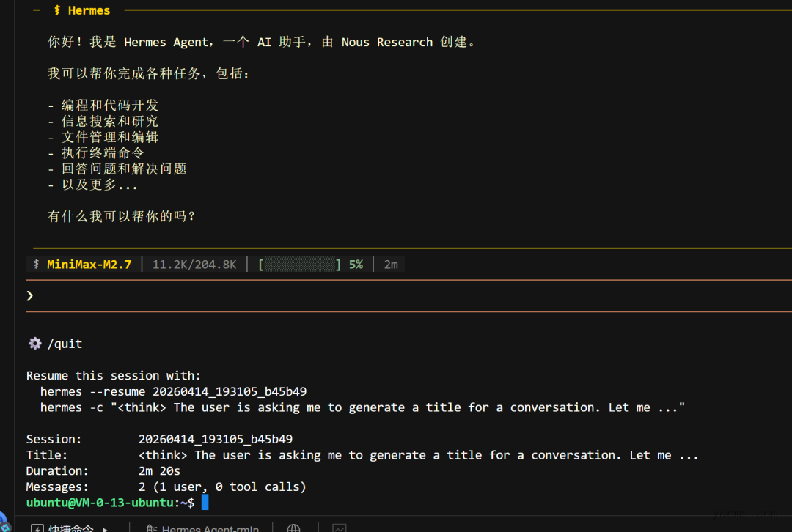Click the context usage progress bar

pyautogui.click(x=299, y=265)
